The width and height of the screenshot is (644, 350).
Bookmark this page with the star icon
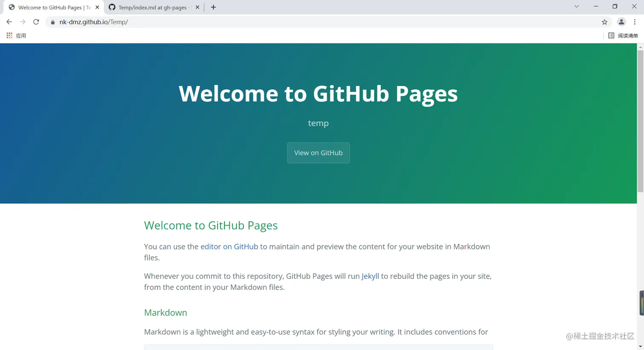(604, 22)
